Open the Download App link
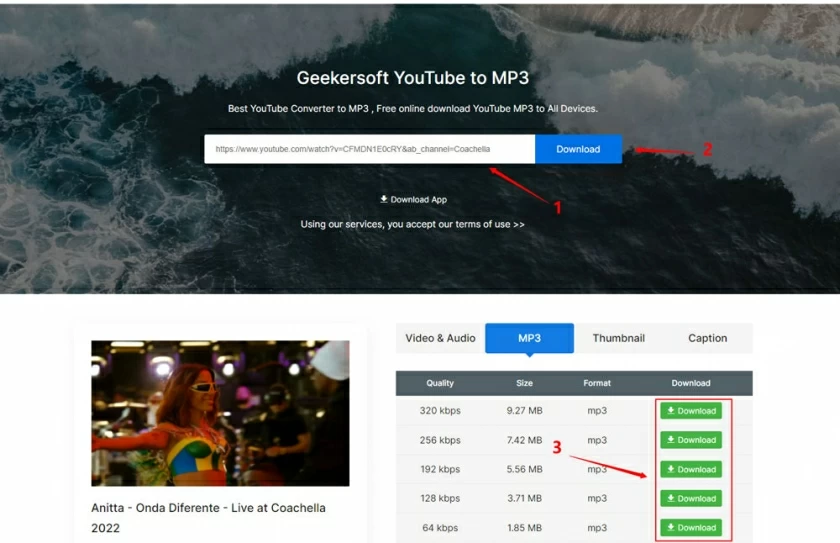Image resolution: width=840 pixels, height=543 pixels. click(413, 199)
